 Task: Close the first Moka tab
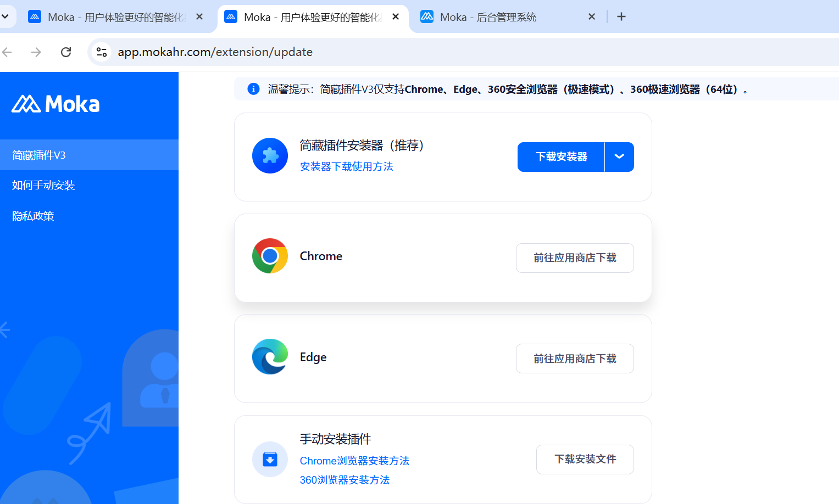coord(199,16)
